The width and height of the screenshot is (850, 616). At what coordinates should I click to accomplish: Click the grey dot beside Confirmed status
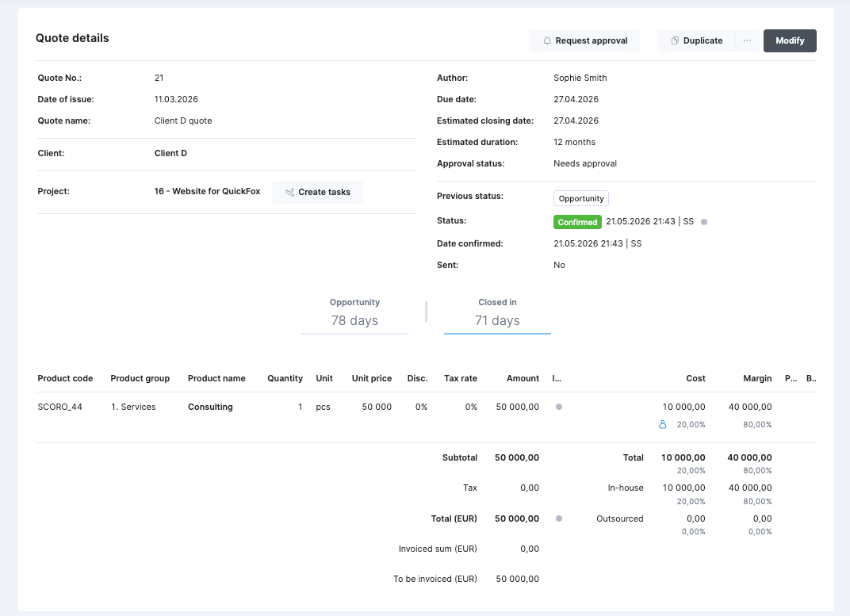pos(704,222)
